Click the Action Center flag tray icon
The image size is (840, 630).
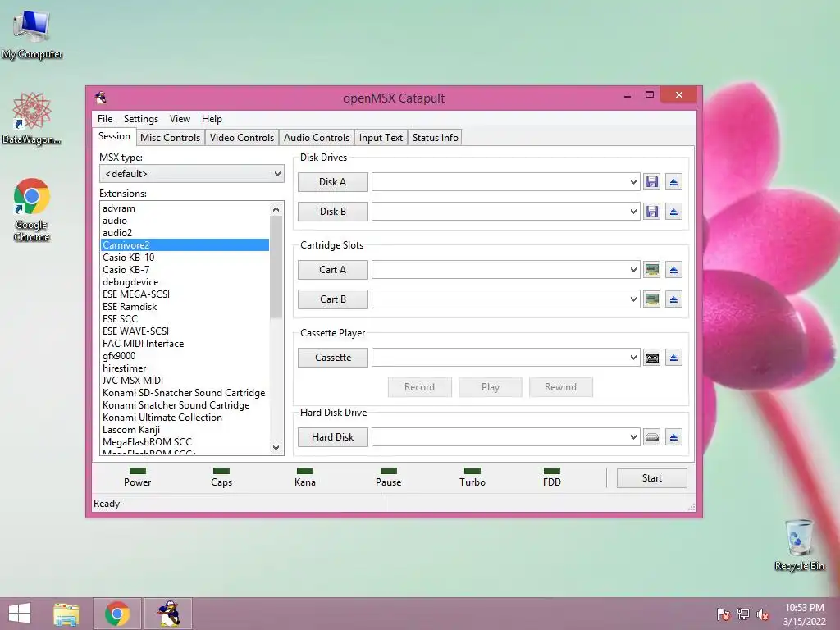pyautogui.click(x=724, y=614)
